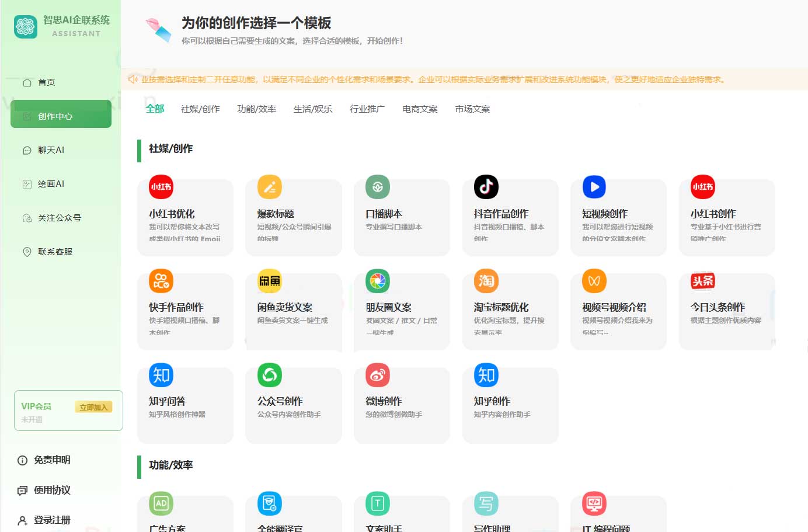Switch to the 市场文案 tab
This screenshot has height=532, width=808.
tap(472, 109)
